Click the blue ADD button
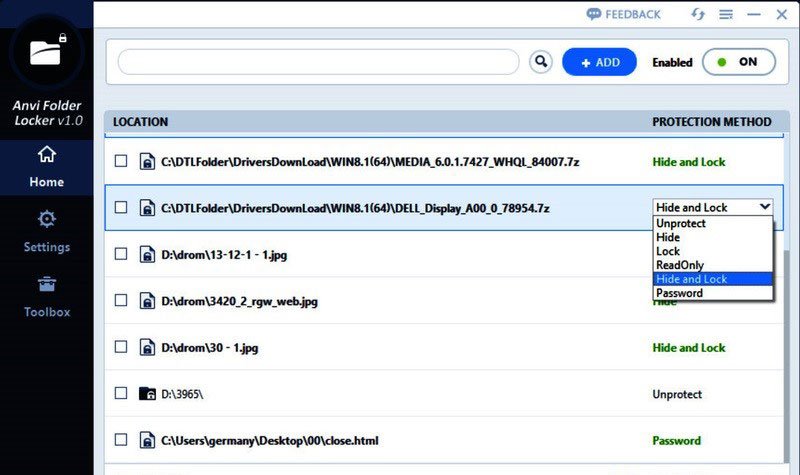The image size is (800, 475). click(599, 62)
